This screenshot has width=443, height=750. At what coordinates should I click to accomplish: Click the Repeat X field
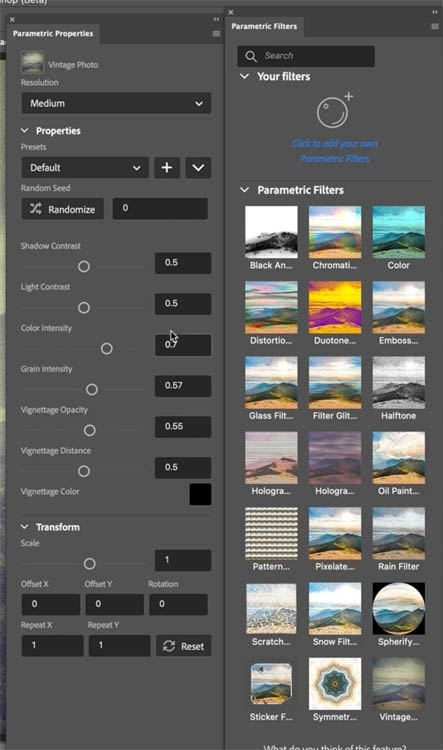point(53,646)
